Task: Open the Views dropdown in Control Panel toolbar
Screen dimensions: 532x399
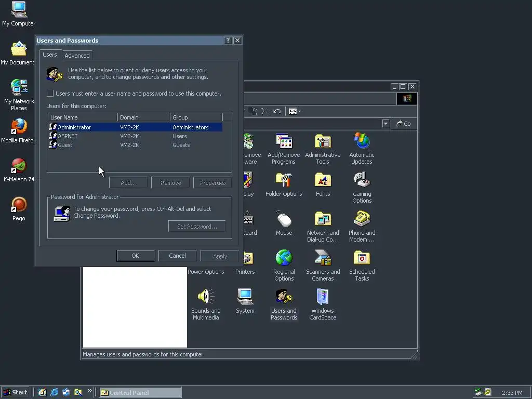Action: [295, 111]
